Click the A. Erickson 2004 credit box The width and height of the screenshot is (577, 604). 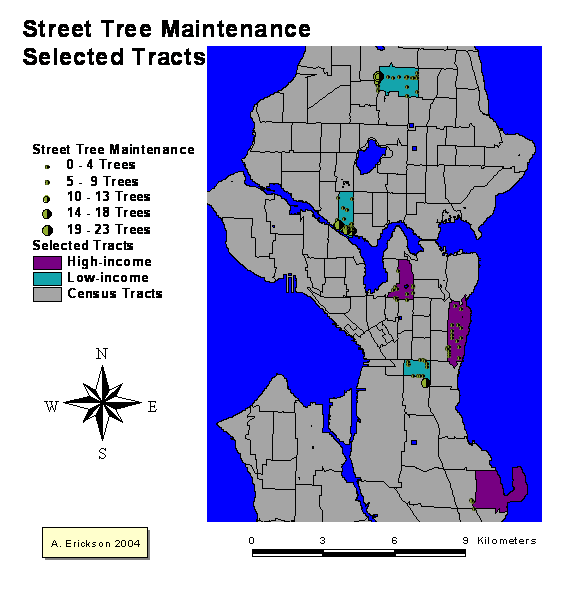[95, 543]
